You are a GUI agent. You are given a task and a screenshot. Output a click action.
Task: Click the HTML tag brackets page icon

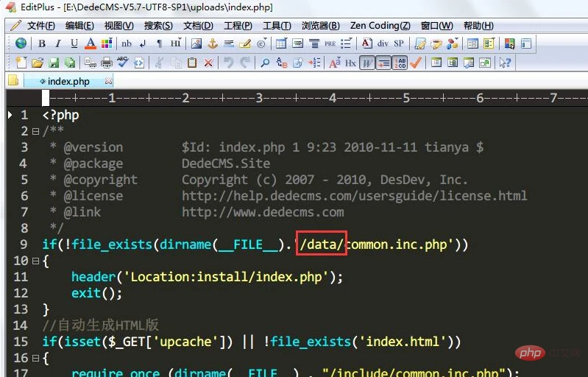139,63
